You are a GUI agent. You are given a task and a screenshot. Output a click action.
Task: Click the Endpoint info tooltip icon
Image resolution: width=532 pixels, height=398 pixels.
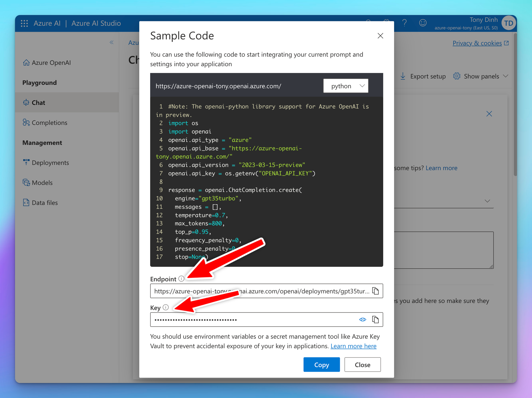click(181, 279)
